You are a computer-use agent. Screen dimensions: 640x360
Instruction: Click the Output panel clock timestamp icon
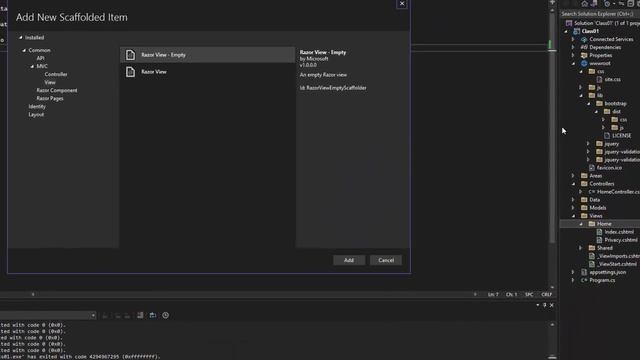coord(165,315)
